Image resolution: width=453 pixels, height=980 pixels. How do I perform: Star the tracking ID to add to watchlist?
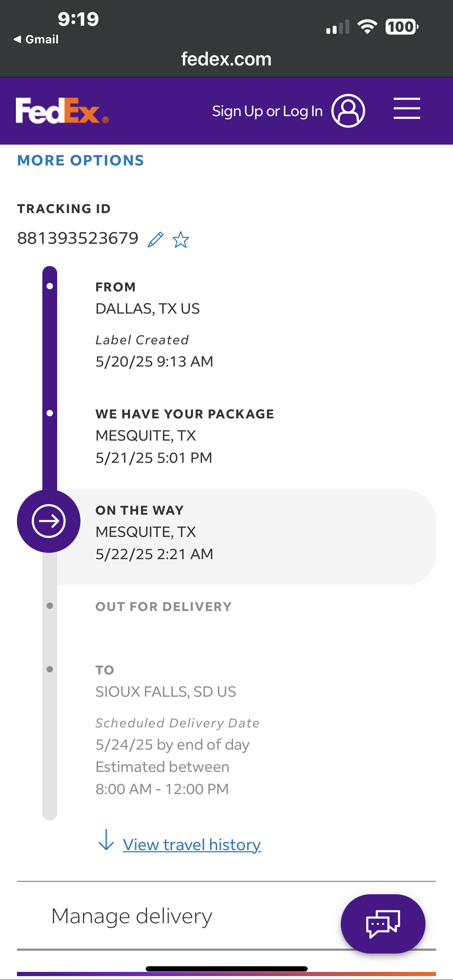(181, 240)
